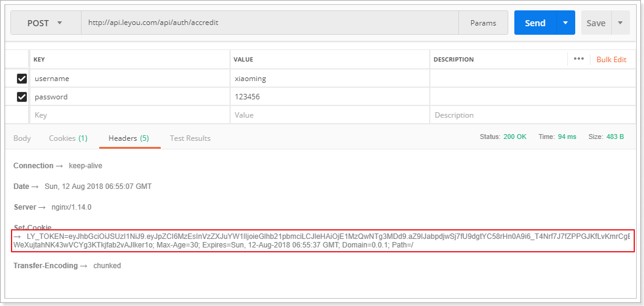This screenshot has width=644, height=306.
Task: Click the Set-Cookie header name
Action: click(32, 227)
